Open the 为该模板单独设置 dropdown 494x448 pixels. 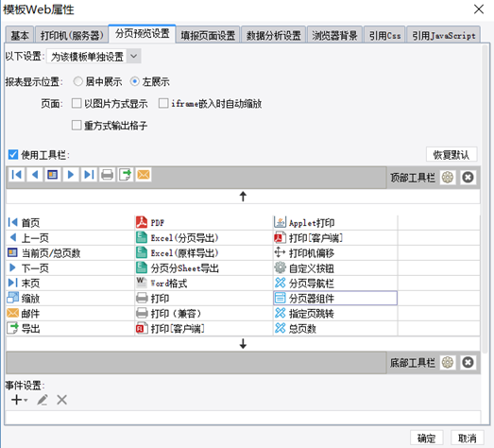pyautogui.click(x=94, y=57)
